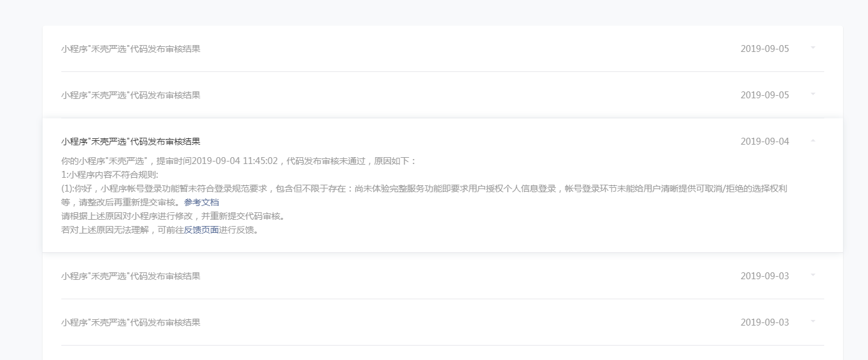The height and width of the screenshot is (360, 868).
Task: Expand the second 2019-09-05 notification arrow
Action: pos(813,94)
